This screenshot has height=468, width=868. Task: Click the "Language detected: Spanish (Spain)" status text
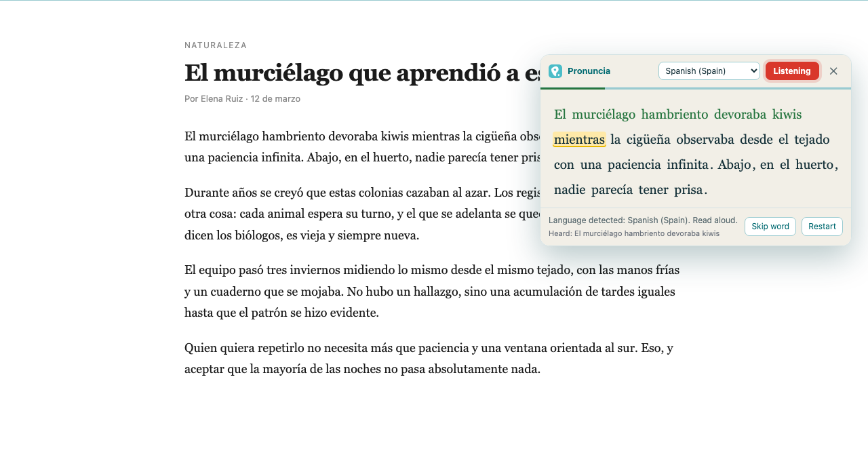643,220
